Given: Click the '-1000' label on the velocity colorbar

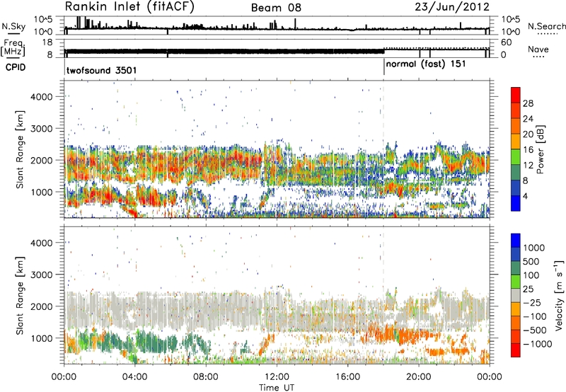Looking at the screenshot, I should coord(537,344).
